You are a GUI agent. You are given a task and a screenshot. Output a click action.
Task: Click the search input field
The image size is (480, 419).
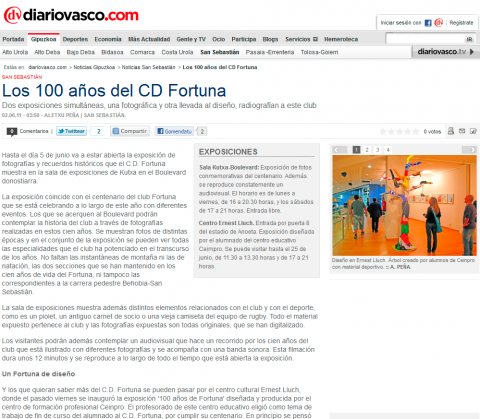[425, 39]
